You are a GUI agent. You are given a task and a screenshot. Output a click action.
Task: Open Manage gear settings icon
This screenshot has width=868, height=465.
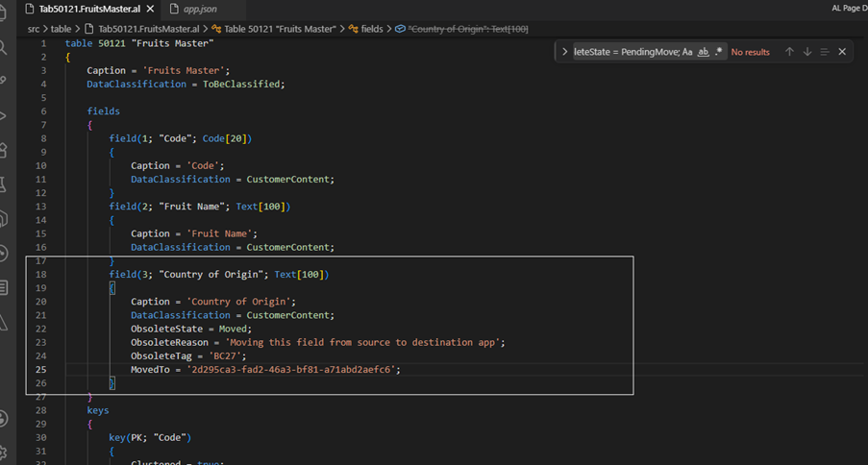point(3,453)
